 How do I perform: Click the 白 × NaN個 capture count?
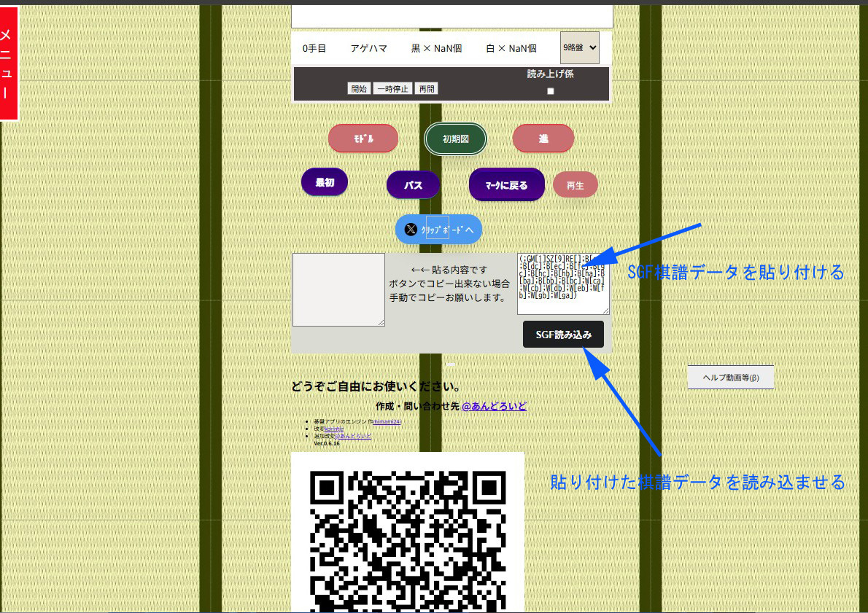(x=511, y=48)
